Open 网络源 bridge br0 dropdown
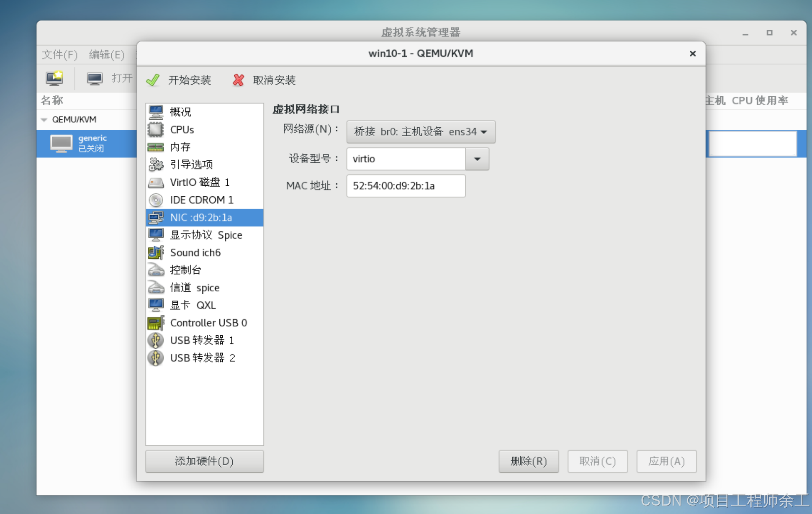812x514 pixels. click(x=421, y=132)
